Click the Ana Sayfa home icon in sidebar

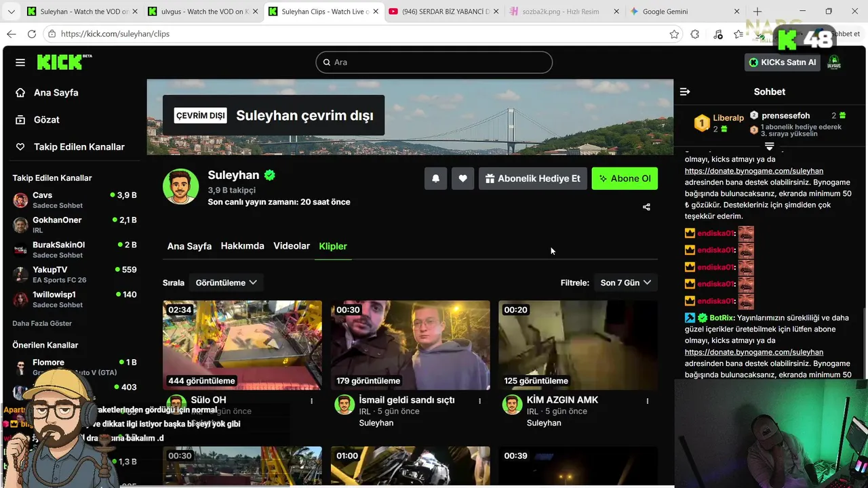[20, 93]
